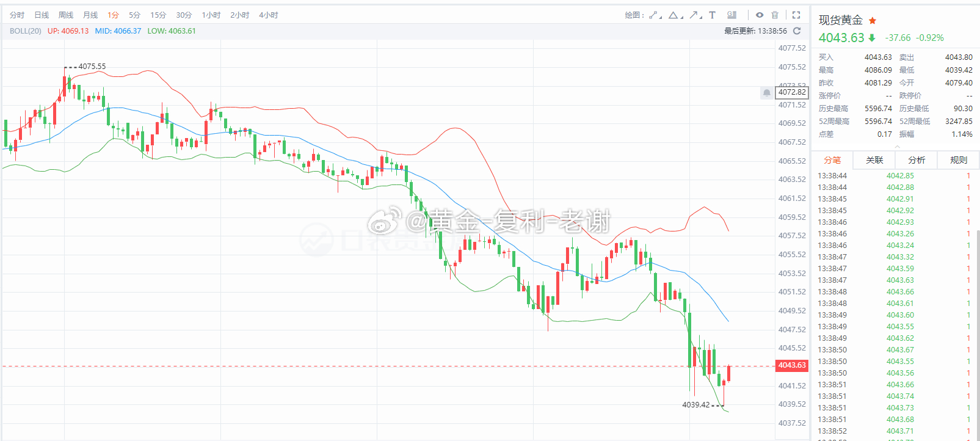Refresh the chart using the reload icon

pyautogui.click(x=797, y=31)
